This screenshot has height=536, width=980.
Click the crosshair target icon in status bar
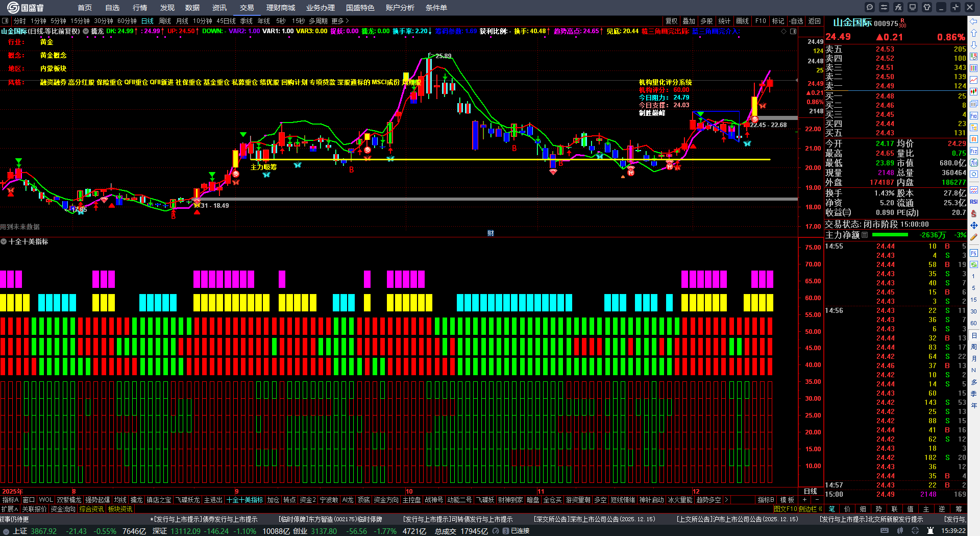[916, 531]
